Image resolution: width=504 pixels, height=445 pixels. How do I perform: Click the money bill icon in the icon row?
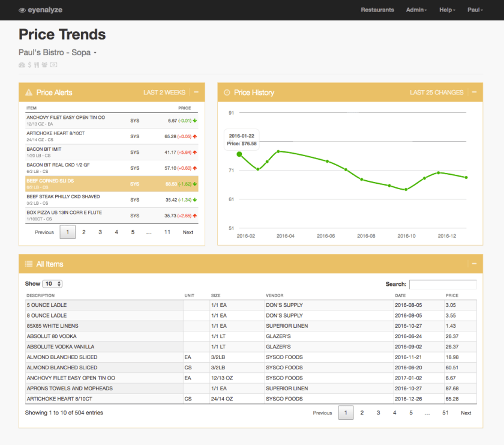pos(53,64)
